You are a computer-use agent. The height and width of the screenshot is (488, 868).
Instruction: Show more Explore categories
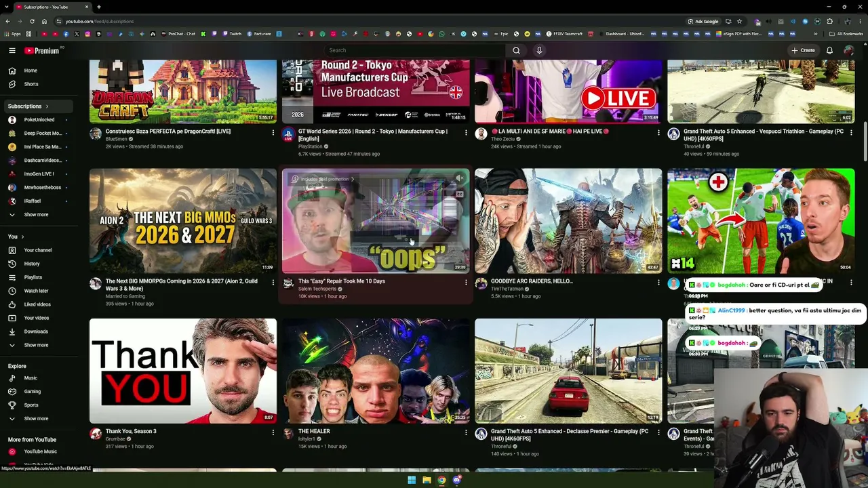(37, 419)
